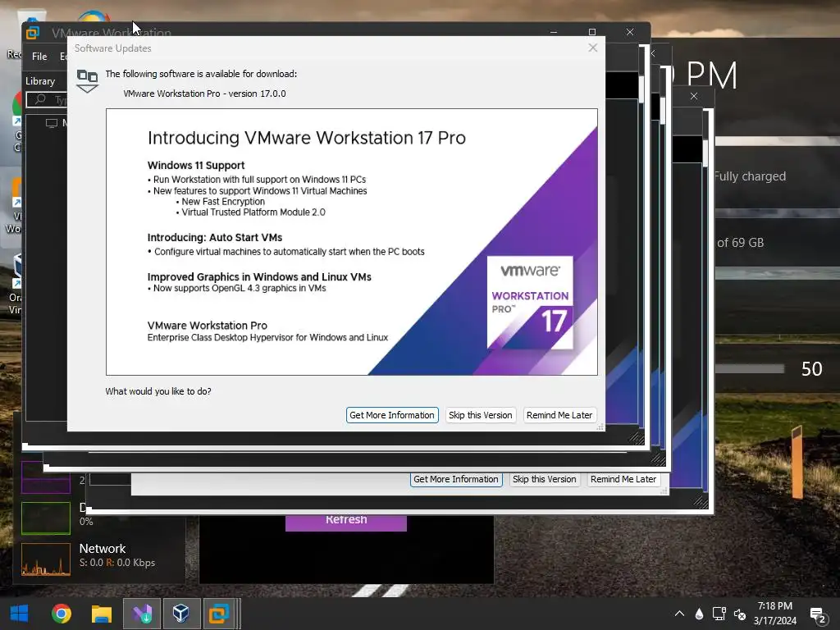The image size is (840, 630).
Task: Click the Library search field in VMware Workstation
Action: click(47, 99)
